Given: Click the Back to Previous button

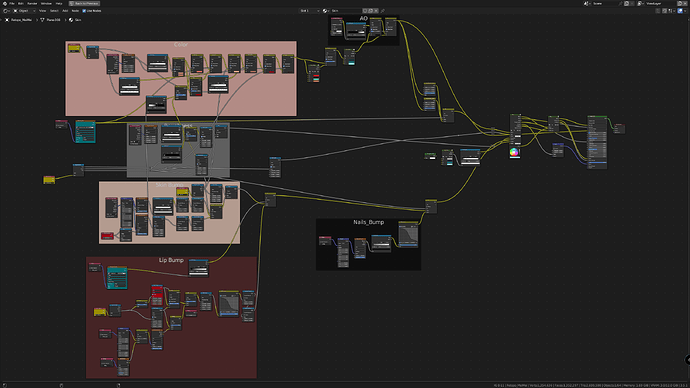Looking at the screenshot, I should [x=84, y=3].
